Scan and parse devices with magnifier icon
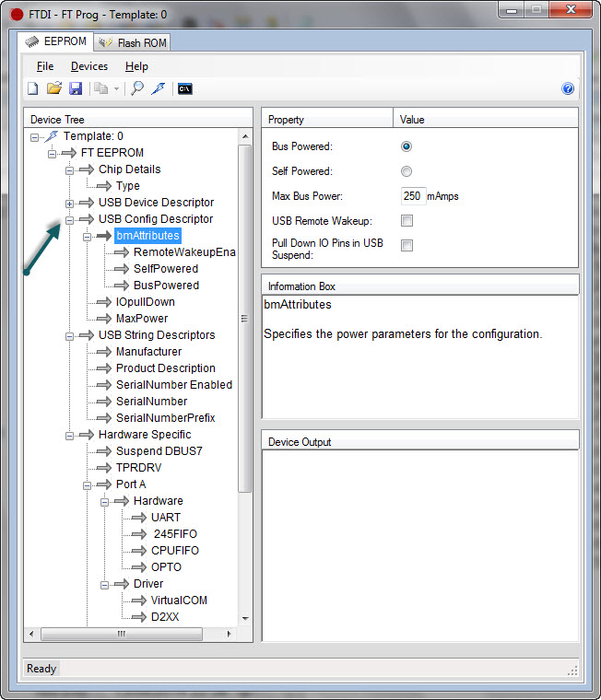The width and height of the screenshot is (601, 700). [x=137, y=88]
